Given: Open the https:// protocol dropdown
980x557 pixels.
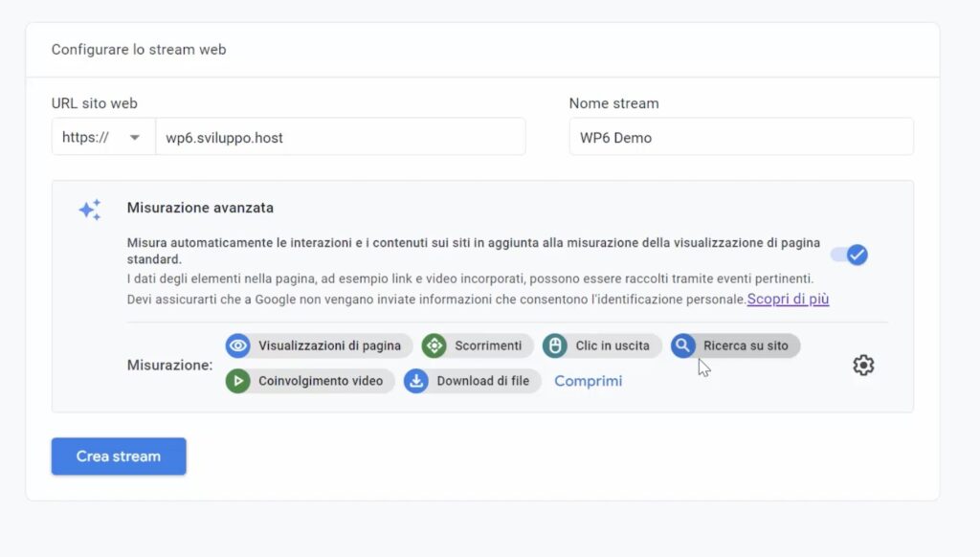Looking at the screenshot, I should point(103,137).
